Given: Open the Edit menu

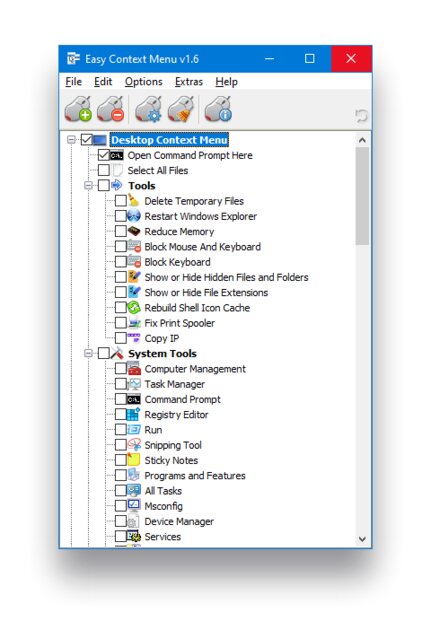Looking at the screenshot, I should point(103,82).
